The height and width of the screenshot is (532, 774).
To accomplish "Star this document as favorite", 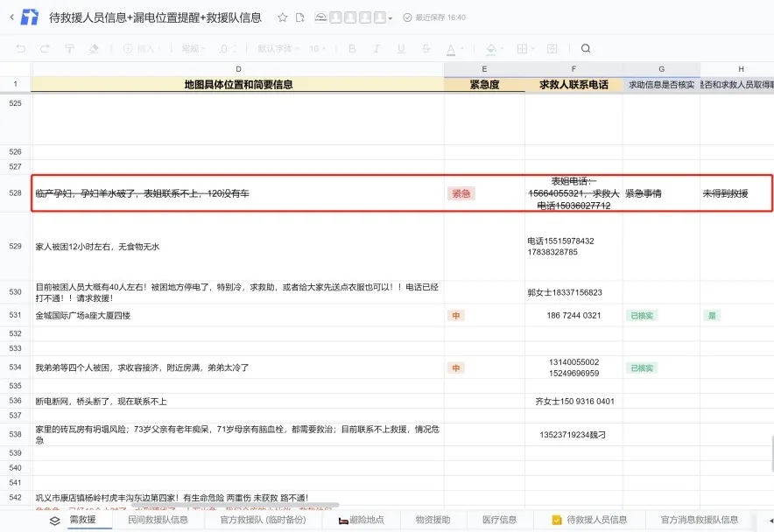I will coord(282,17).
